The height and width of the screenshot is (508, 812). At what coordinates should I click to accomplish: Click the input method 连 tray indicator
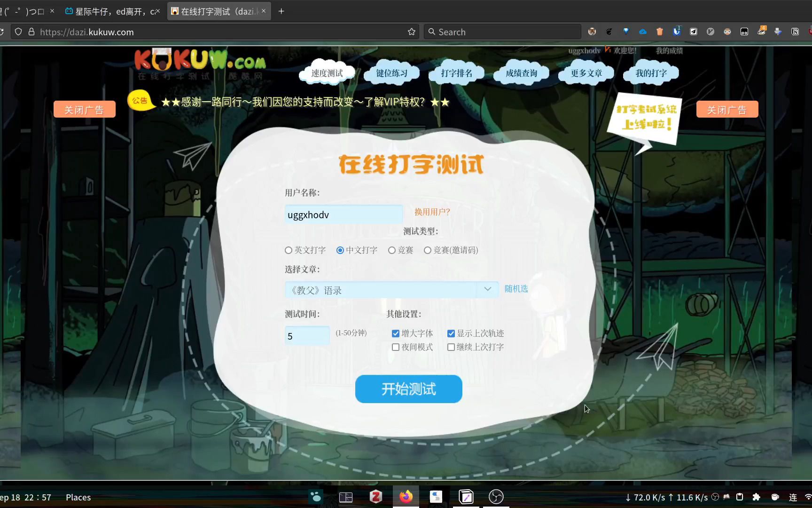[x=793, y=497]
